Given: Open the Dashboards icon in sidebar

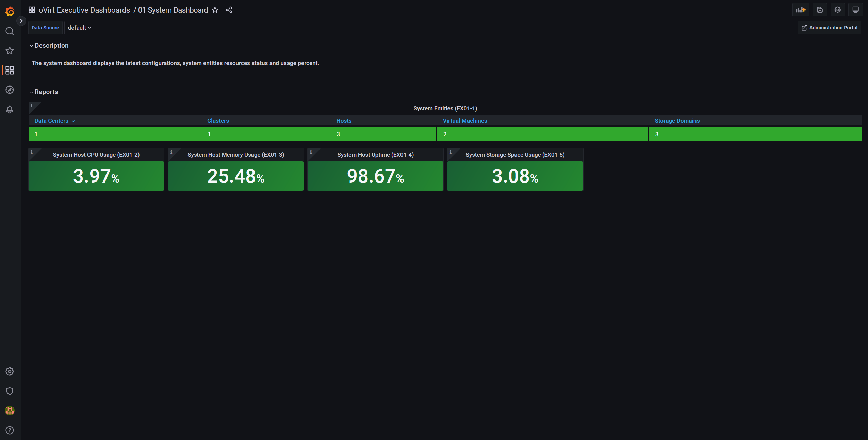Looking at the screenshot, I should point(10,70).
